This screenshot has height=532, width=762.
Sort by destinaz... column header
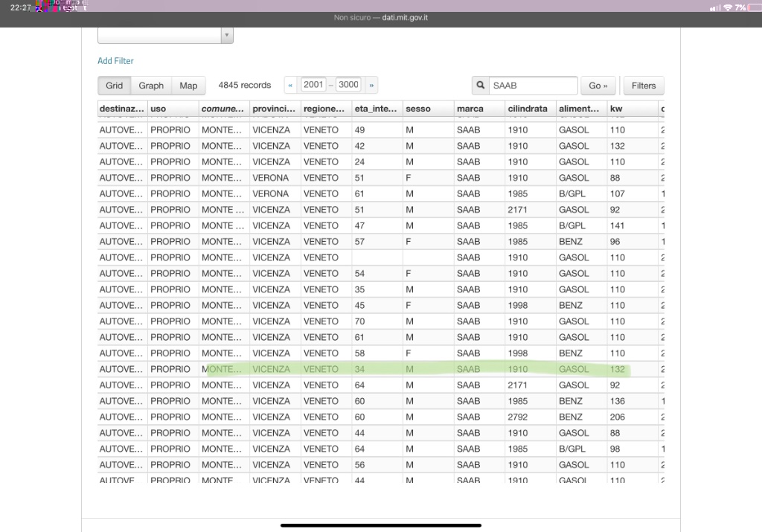pyautogui.click(x=122, y=109)
